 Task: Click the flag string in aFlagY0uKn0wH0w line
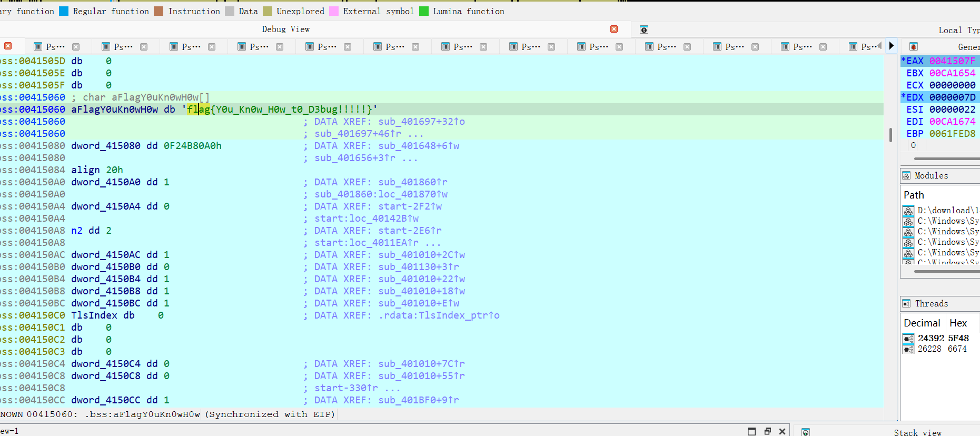click(280, 109)
